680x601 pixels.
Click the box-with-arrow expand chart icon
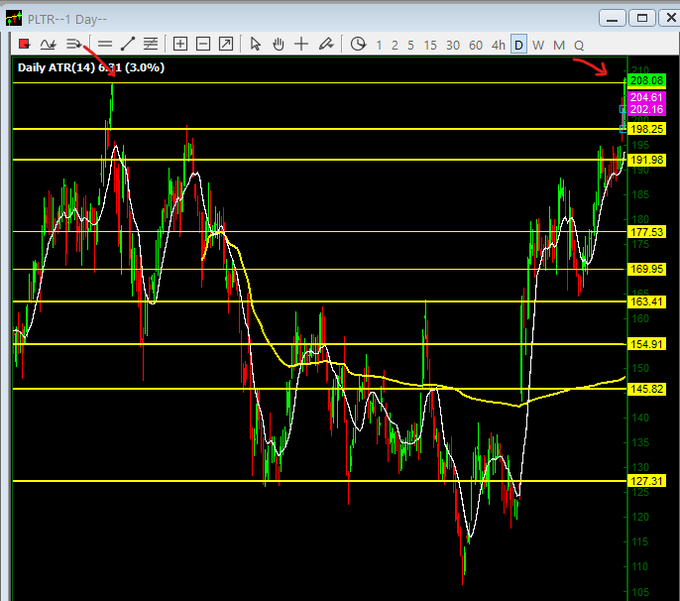[226, 44]
